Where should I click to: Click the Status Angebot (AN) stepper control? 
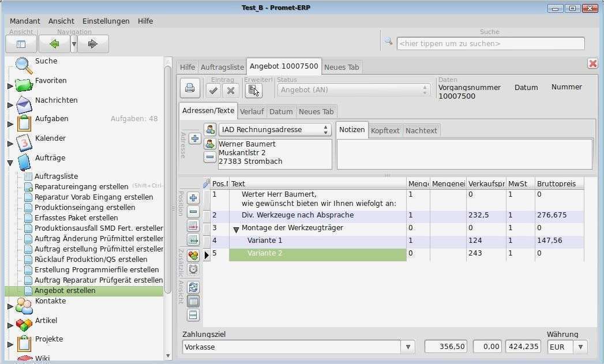pyautogui.click(x=425, y=89)
